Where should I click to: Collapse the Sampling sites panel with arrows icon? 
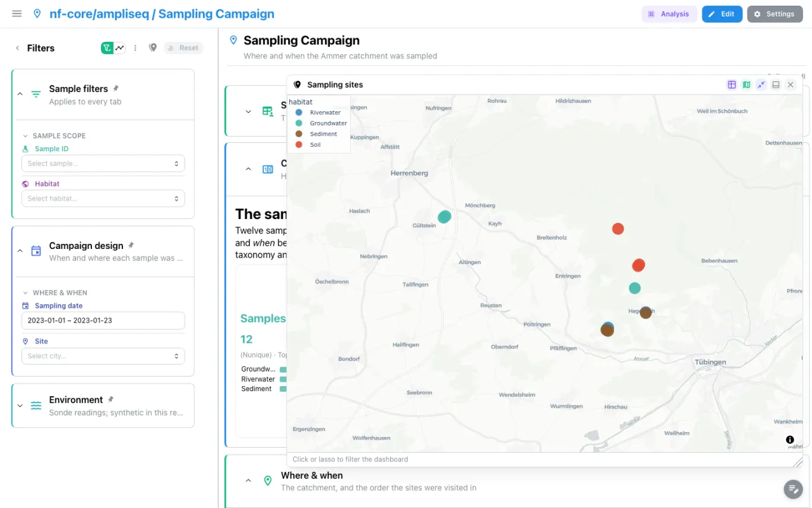761,84
